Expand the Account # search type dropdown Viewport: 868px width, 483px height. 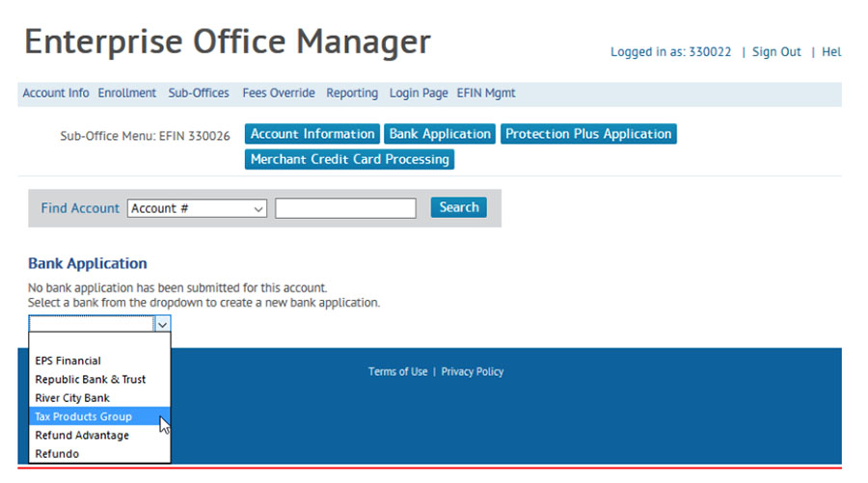197,208
